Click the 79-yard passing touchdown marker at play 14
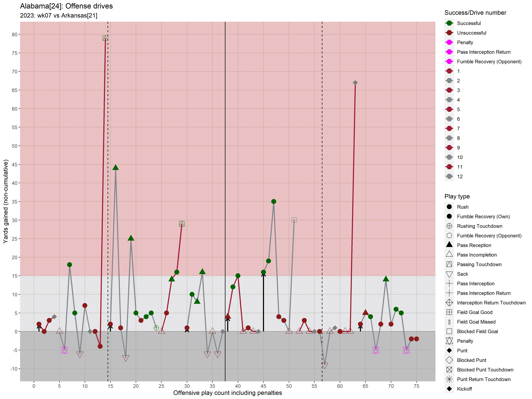 point(105,38)
